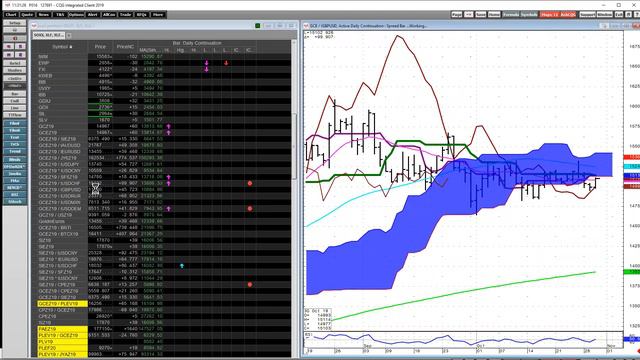Click the red down arrow in quote grid
This screenshot has width=640, height=360.
(x=226, y=63)
